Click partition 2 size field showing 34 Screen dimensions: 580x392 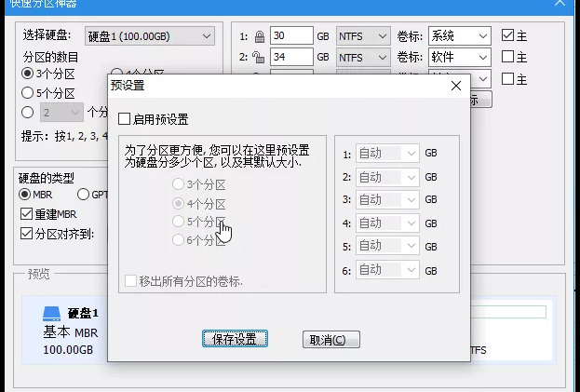pyautogui.click(x=291, y=57)
